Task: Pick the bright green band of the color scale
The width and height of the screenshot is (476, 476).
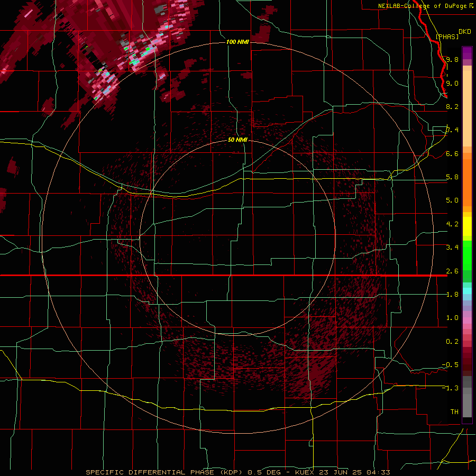Action: (x=467, y=256)
